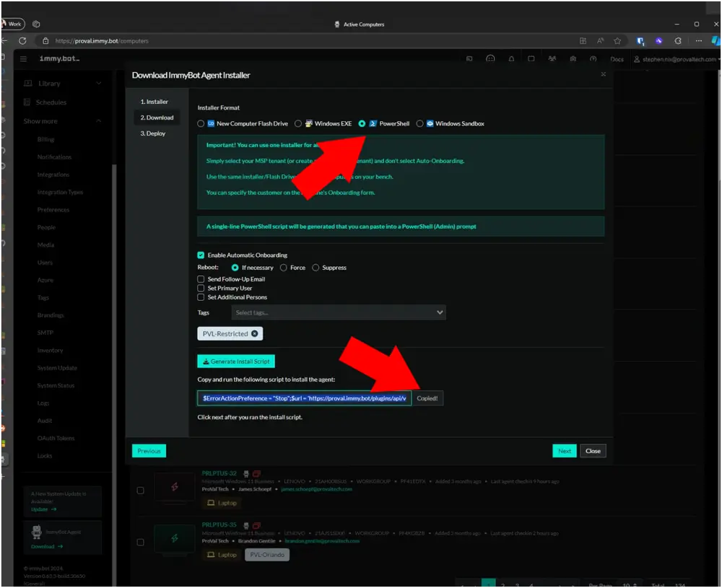This screenshot has height=588, width=722.
Task: Open Schedules in the sidebar
Action: (51, 102)
